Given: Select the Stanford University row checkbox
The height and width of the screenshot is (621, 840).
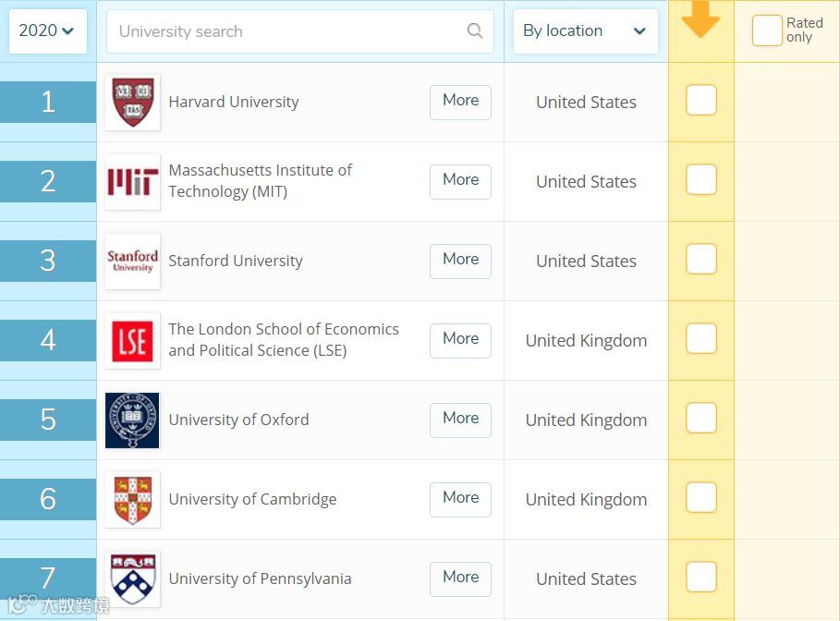Looking at the screenshot, I should [701, 260].
